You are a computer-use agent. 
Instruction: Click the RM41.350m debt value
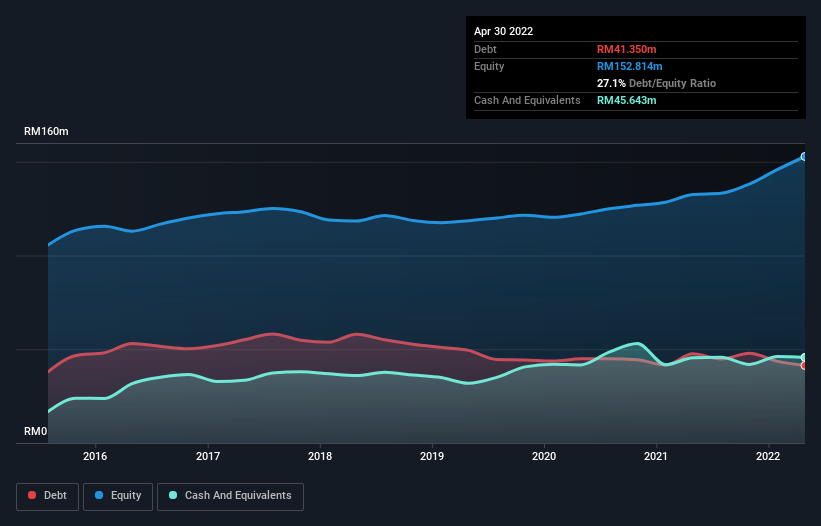627,49
